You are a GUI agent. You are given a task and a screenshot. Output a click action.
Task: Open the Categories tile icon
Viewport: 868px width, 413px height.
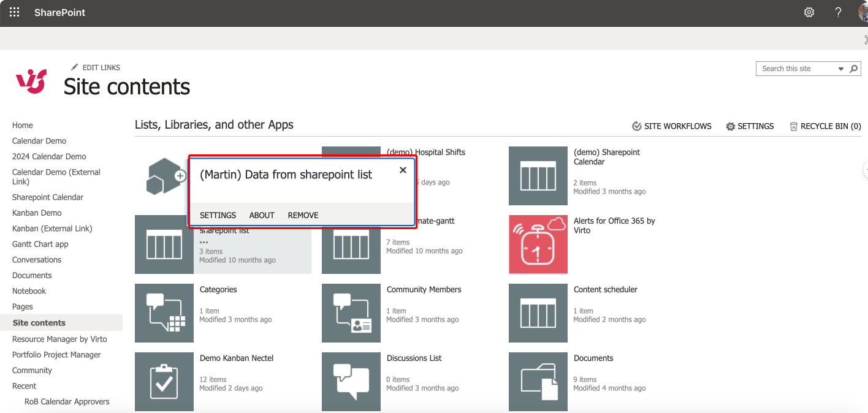click(x=164, y=313)
